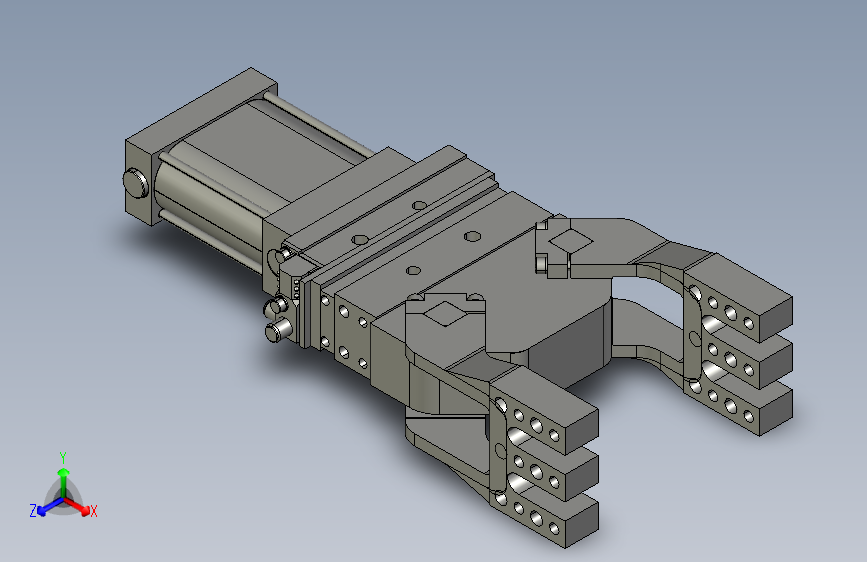
Task: Click the blue Z axis of the orientation triad
Action: coord(50,506)
